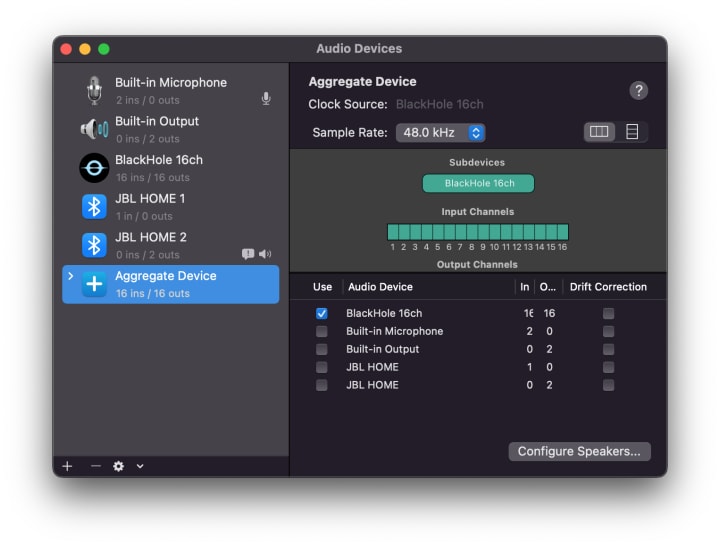The height and width of the screenshot is (547, 720).
Task: Click 'Built-in Output' table row name
Action: click(x=382, y=349)
